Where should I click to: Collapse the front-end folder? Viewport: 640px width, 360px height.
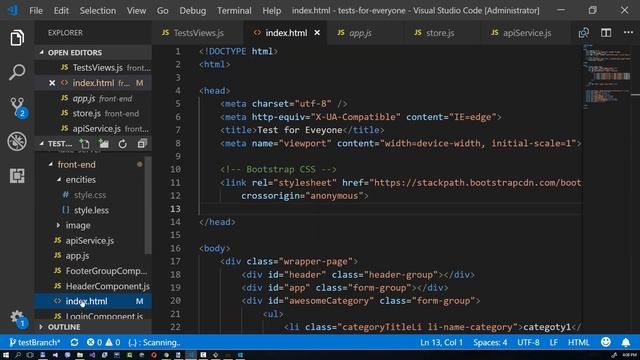(x=50, y=164)
